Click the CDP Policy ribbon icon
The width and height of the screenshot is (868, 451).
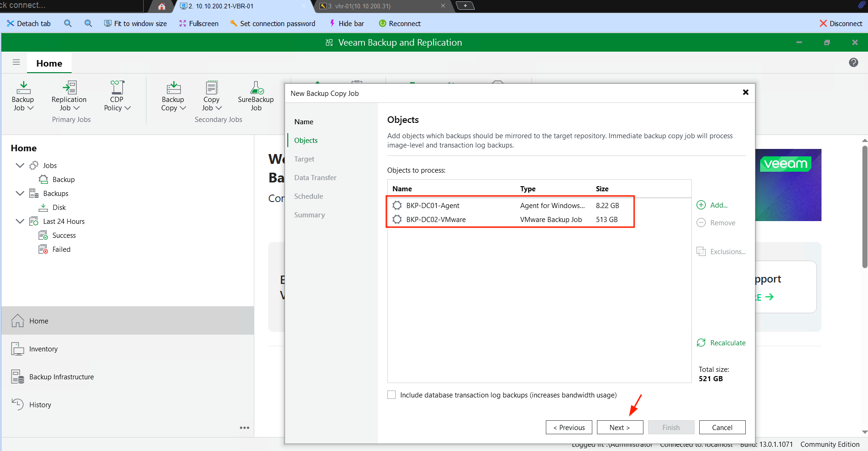(117, 88)
